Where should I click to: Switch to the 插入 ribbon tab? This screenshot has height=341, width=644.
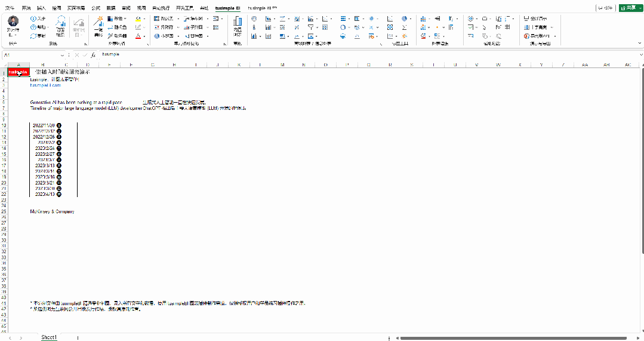[41, 8]
